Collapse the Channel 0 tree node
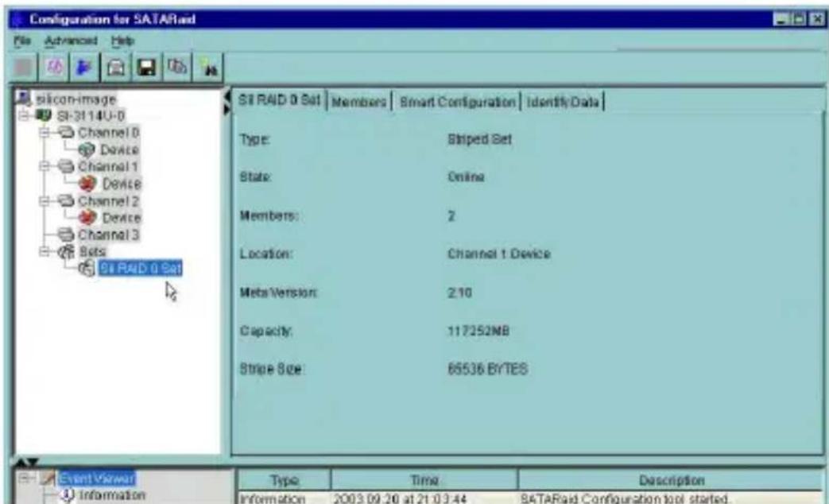829x504 pixels. point(45,132)
